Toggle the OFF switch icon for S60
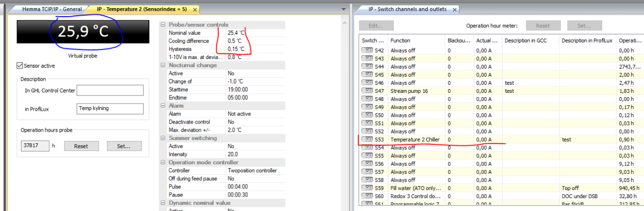The image size is (644, 211). 367,196
